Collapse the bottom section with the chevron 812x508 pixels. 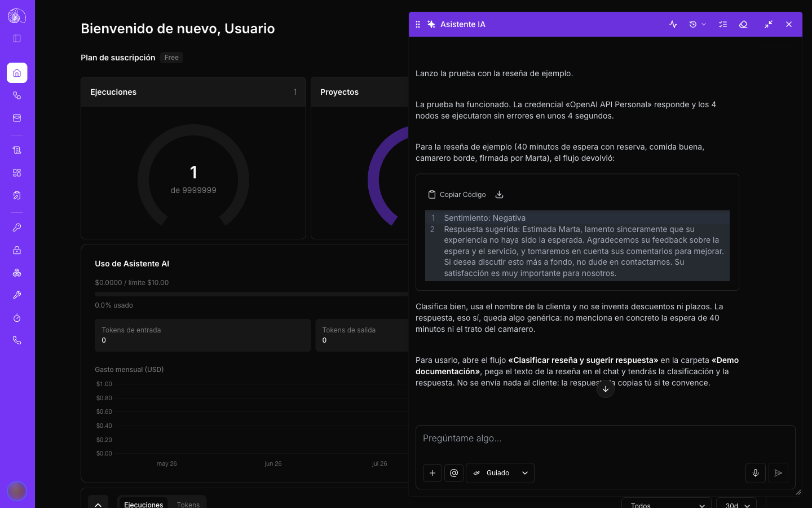coord(98,505)
